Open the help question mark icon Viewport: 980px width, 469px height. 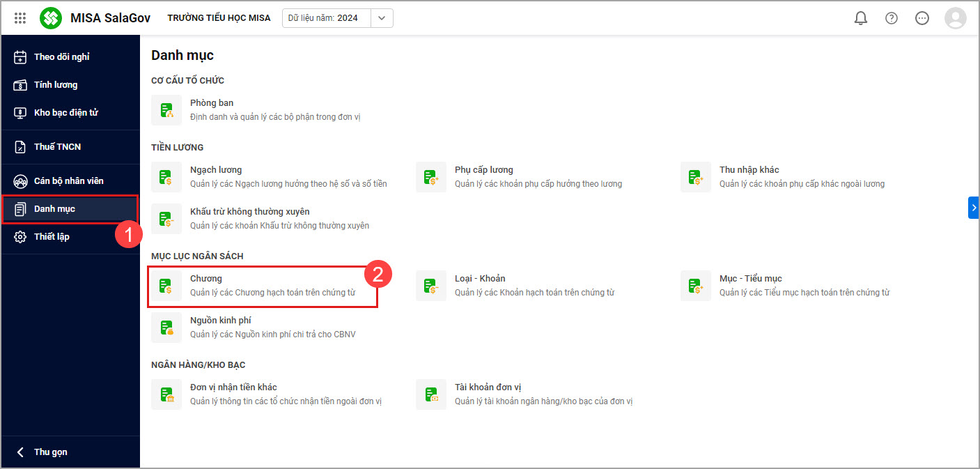point(892,18)
